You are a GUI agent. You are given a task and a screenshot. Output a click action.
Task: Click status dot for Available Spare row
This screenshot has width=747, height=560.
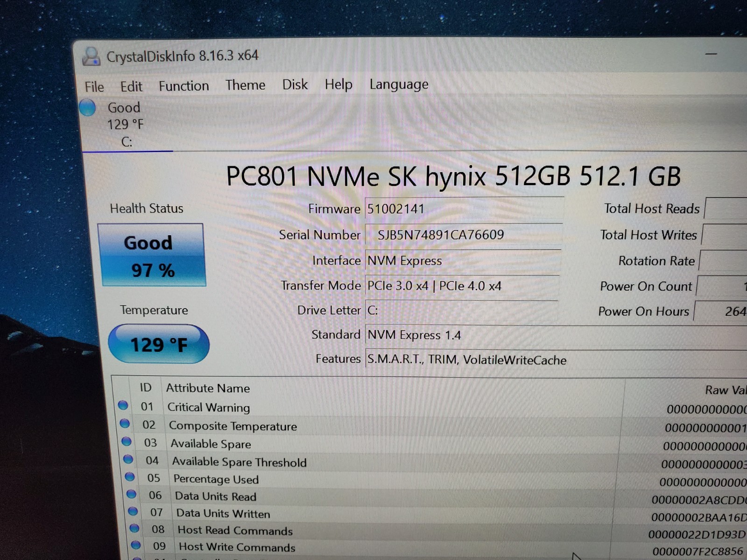pos(126,441)
